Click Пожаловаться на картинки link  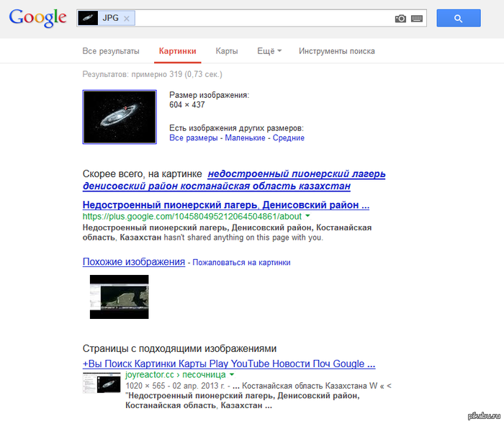[241, 263]
